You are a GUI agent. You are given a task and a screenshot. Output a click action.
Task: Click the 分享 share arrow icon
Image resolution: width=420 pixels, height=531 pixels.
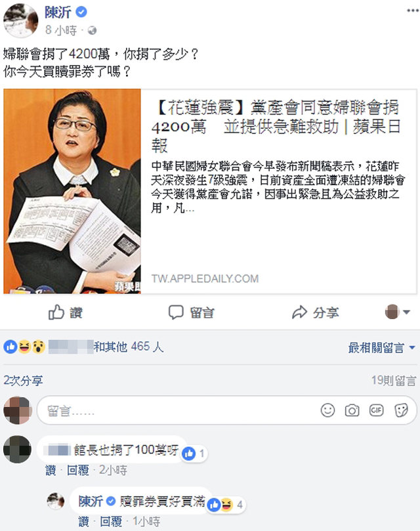tap(299, 312)
